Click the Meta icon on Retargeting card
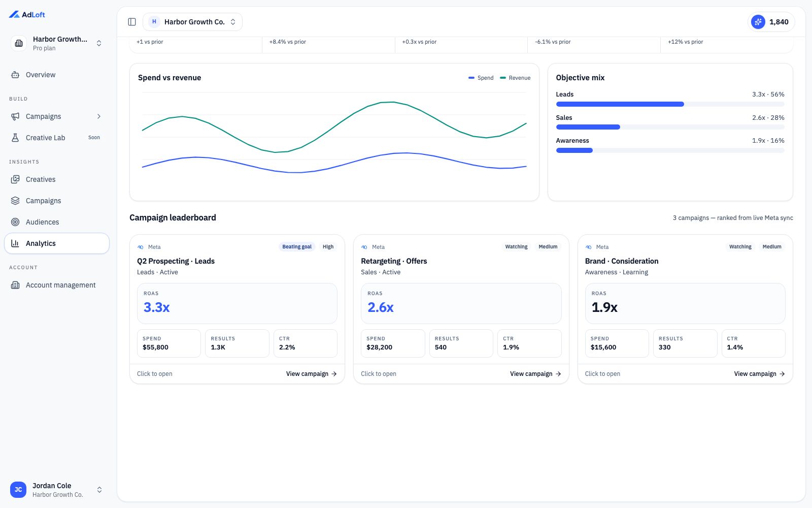 point(364,247)
